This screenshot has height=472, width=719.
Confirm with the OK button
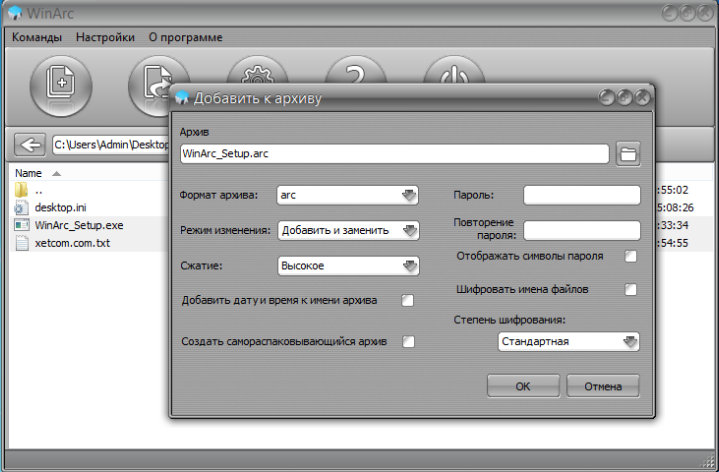pyautogui.click(x=523, y=386)
